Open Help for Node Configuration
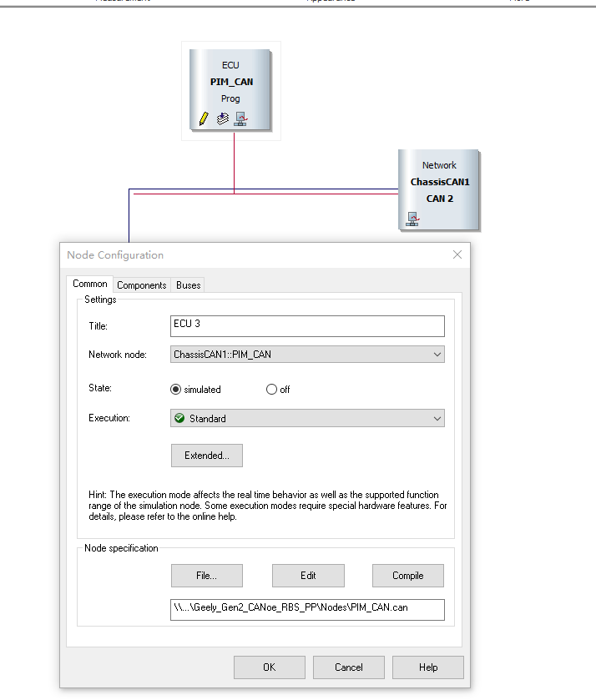The width and height of the screenshot is (596, 700). 428,667
